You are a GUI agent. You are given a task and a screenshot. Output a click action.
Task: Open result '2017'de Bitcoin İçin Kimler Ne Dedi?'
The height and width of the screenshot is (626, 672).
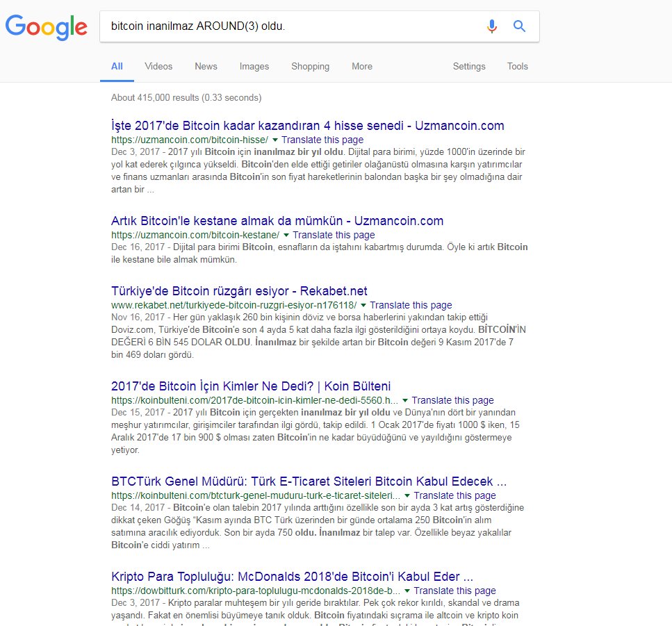pos(251,386)
